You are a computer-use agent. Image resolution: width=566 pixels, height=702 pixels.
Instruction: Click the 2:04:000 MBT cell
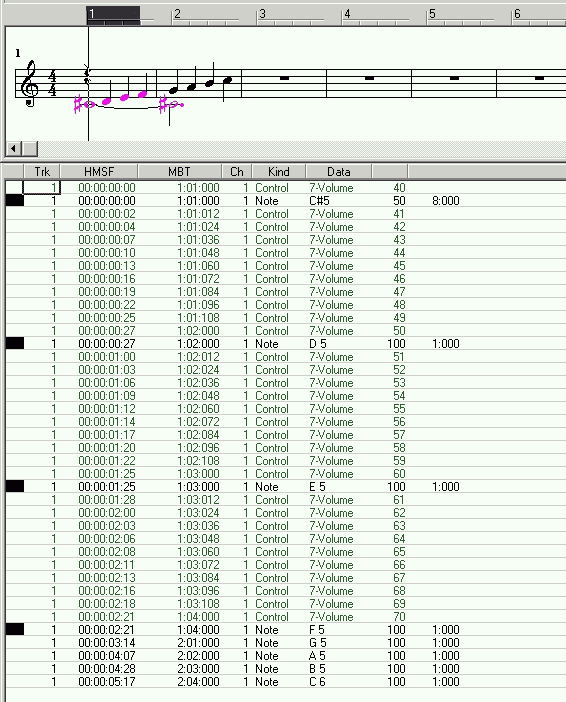(x=198, y=681)
